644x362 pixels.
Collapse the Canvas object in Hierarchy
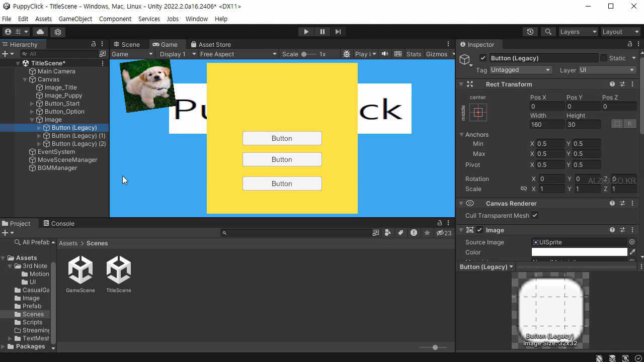tap(25, 79)
